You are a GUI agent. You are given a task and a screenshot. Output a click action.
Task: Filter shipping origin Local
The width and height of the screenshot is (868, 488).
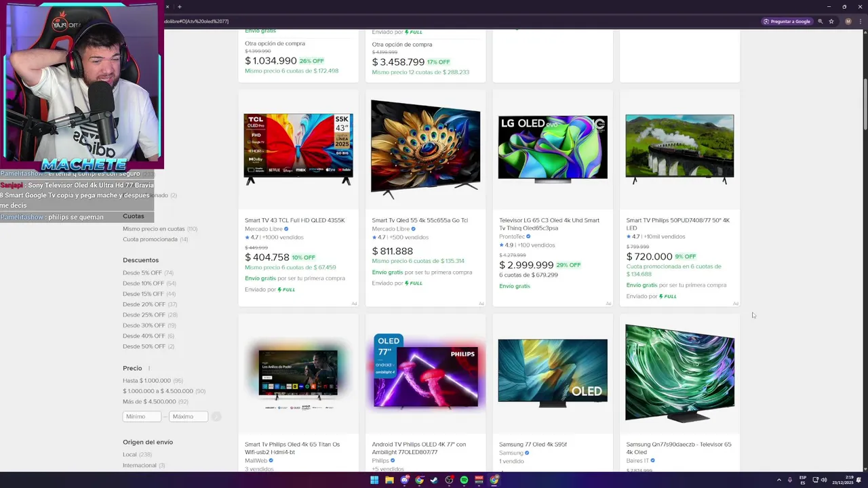click(137, 455)
